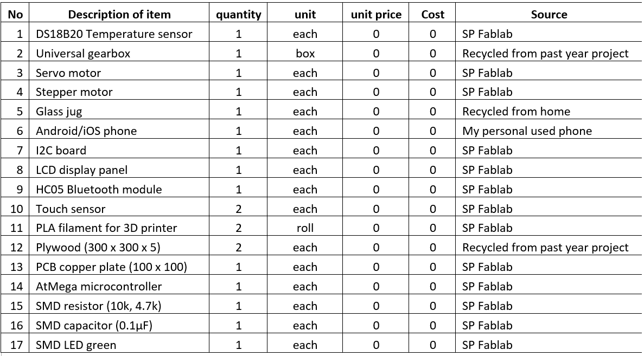Viewport: 644px width, 356px height.
Task: Click the 'Cost' column header
Action: click(x=432, y=15)
